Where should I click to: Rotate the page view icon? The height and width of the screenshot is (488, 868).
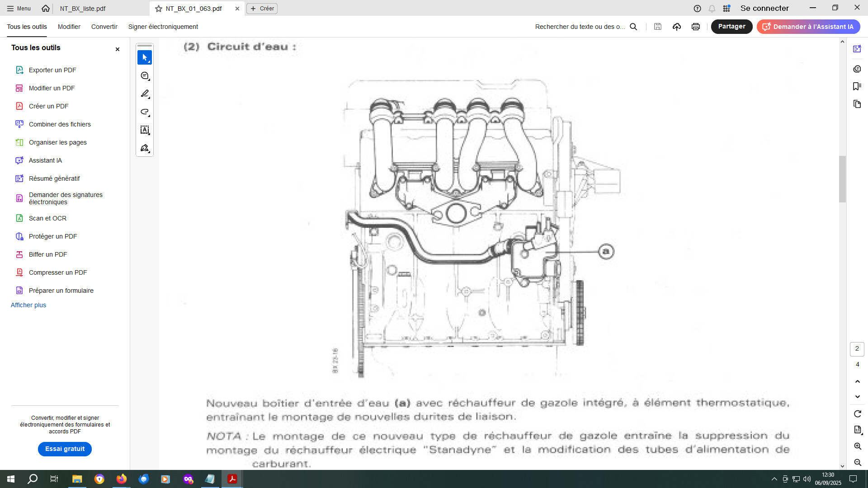point(858,414)
